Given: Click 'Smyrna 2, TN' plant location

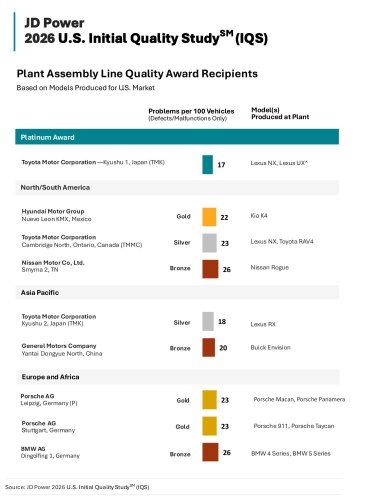Looking at the screenshot, I should click(40, 270).
